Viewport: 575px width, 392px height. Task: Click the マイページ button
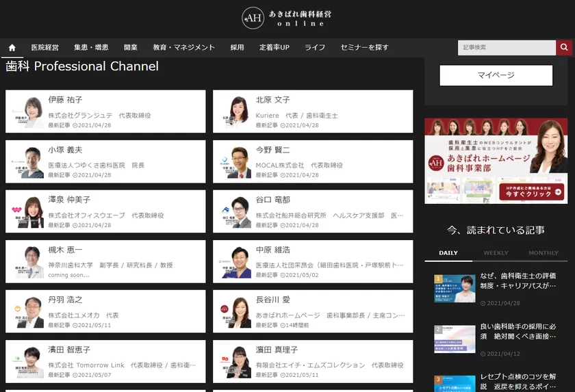click(x=496, y=75)
